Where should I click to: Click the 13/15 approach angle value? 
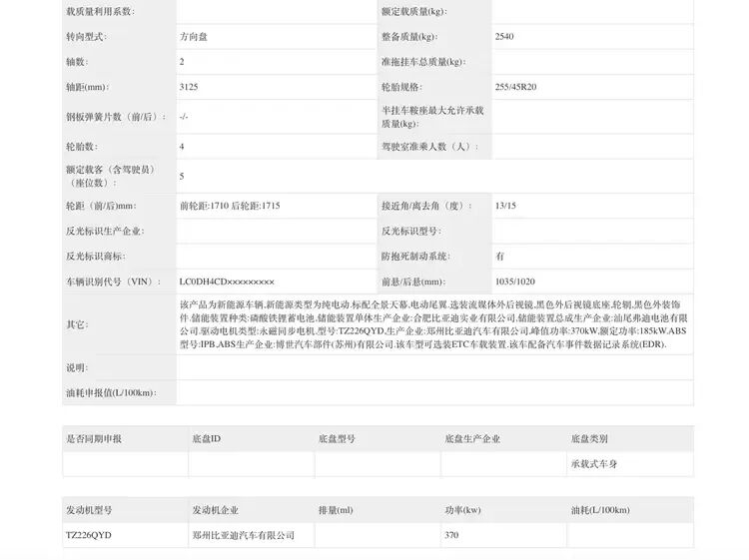505,206
